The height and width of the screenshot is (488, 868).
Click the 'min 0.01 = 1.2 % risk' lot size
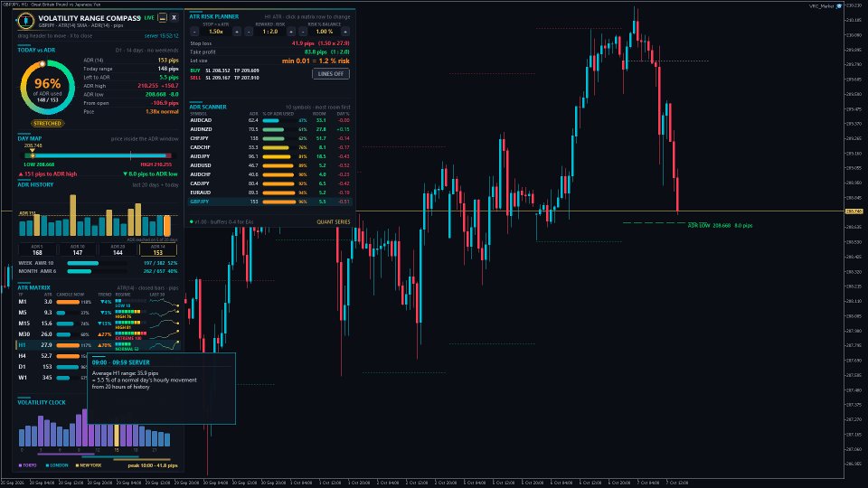pyautogui.click(x=316, y=61)
